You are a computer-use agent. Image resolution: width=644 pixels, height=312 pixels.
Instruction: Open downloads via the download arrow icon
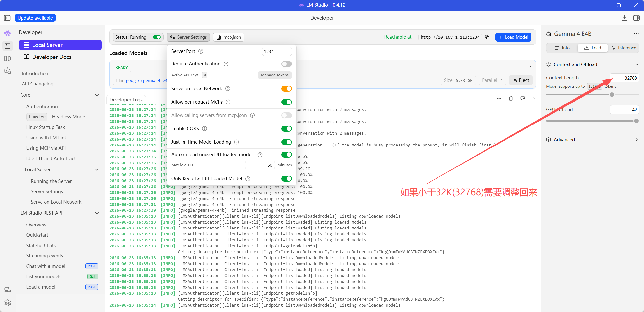624,18
